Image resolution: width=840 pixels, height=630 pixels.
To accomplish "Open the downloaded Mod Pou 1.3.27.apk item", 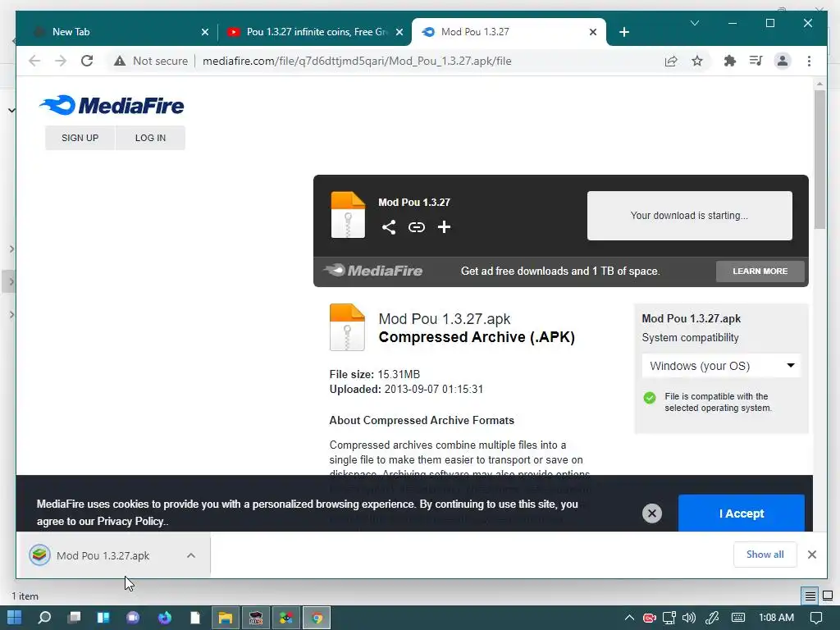I will click(103, 555).
